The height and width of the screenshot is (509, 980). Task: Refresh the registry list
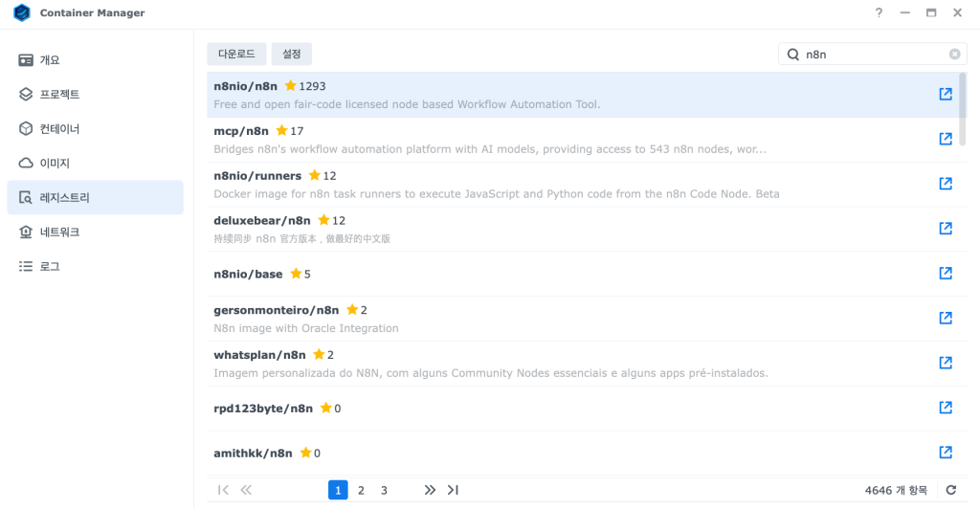click(x=951, y=490)
